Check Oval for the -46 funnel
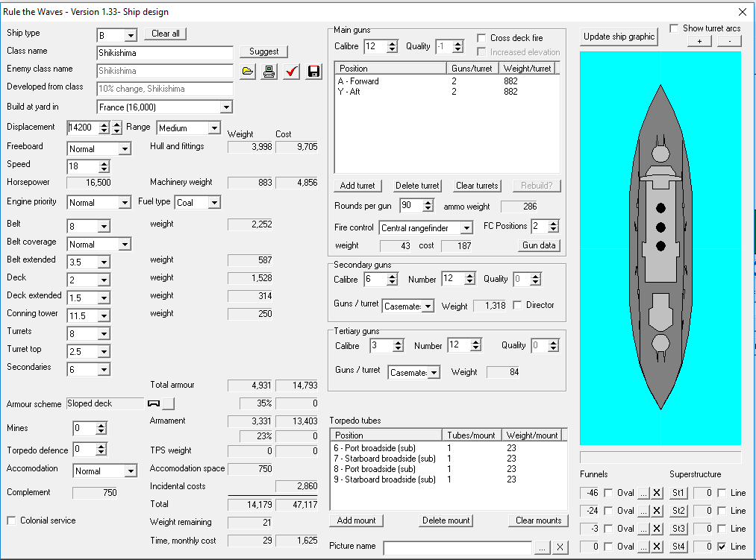 pos(608,493)
